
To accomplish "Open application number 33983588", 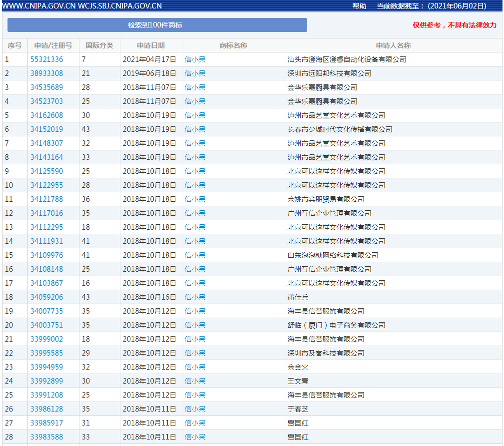I will [46, 437].
